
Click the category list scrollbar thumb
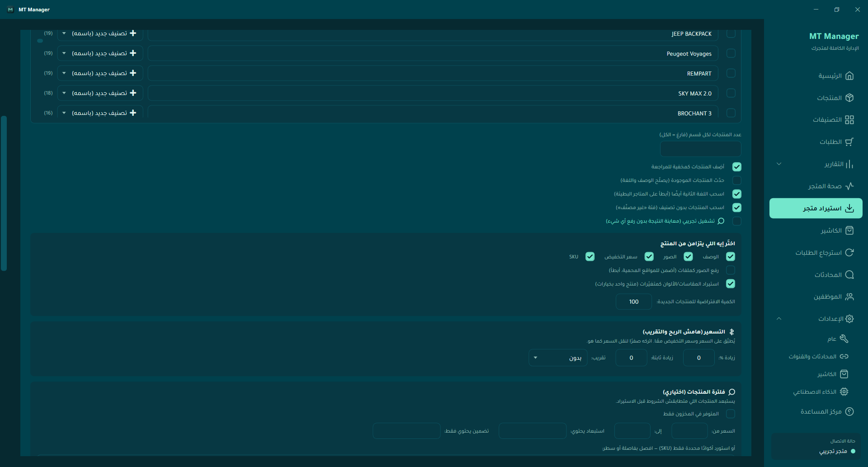[40, 41]
